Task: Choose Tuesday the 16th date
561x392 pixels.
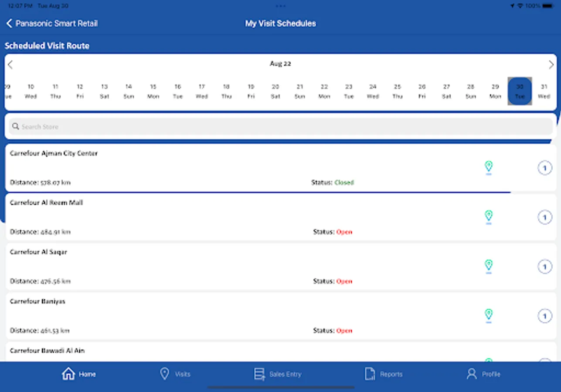Action: [x=177, y=91]
